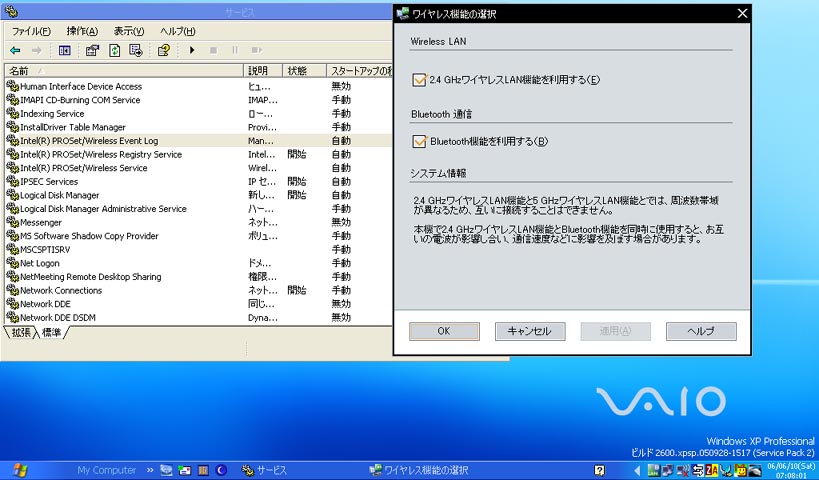Switch to the 拡張 tab in Services

click(x=21, y=332)
